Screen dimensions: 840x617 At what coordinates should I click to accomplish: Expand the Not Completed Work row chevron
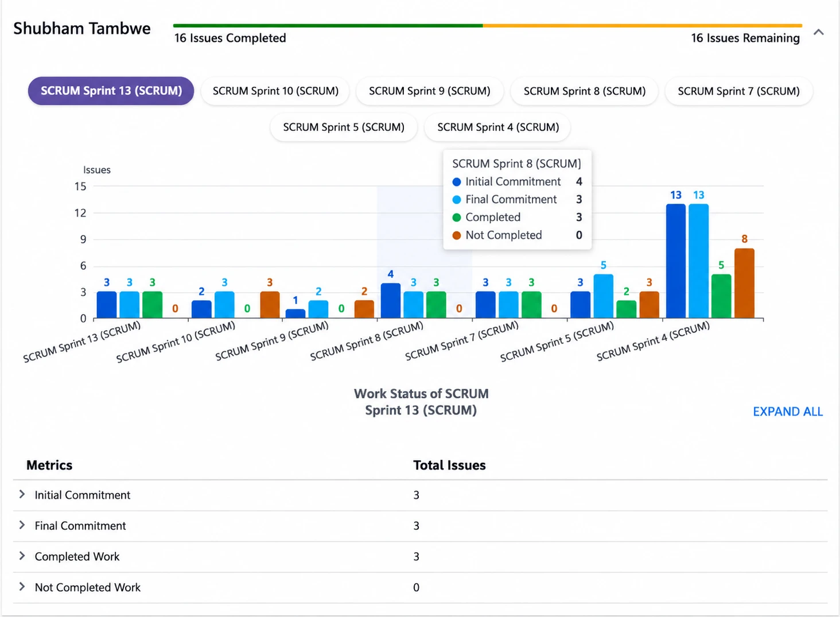pos(22,587)
